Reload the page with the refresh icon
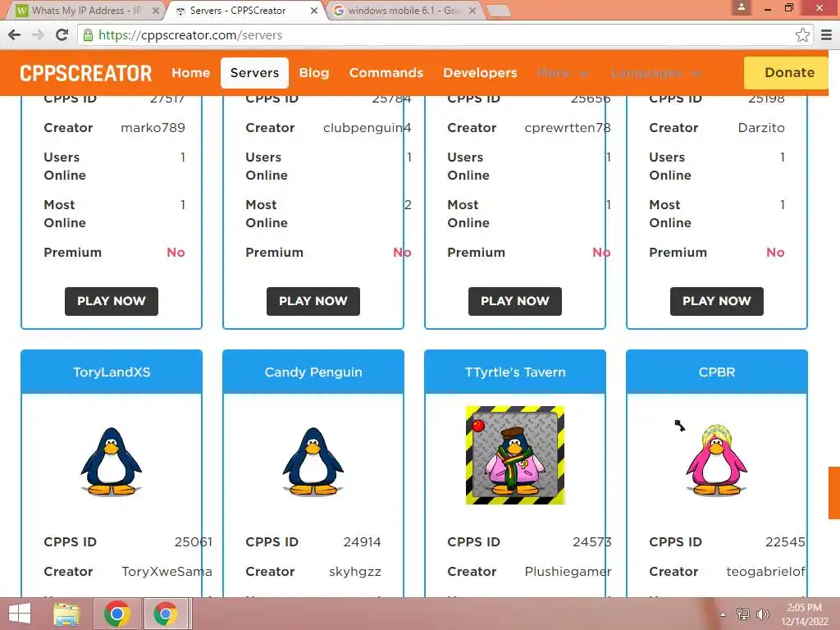This screenshot has width=840, height=630. pos(62,35)
